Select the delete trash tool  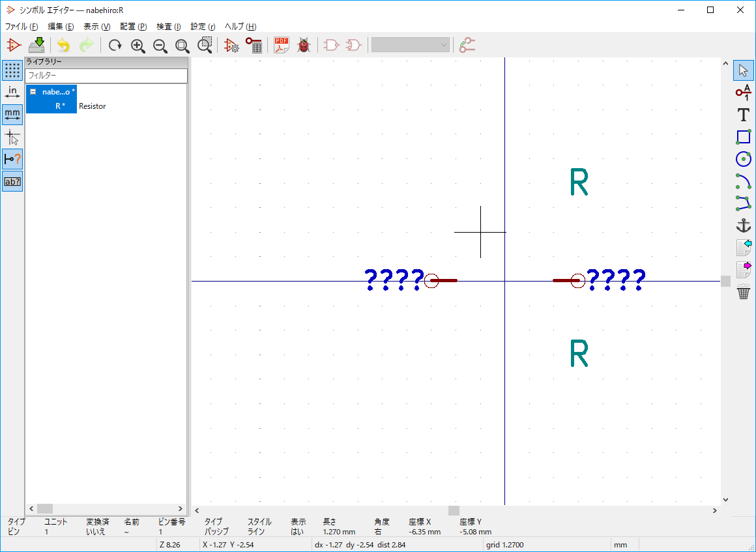[743, 292]
